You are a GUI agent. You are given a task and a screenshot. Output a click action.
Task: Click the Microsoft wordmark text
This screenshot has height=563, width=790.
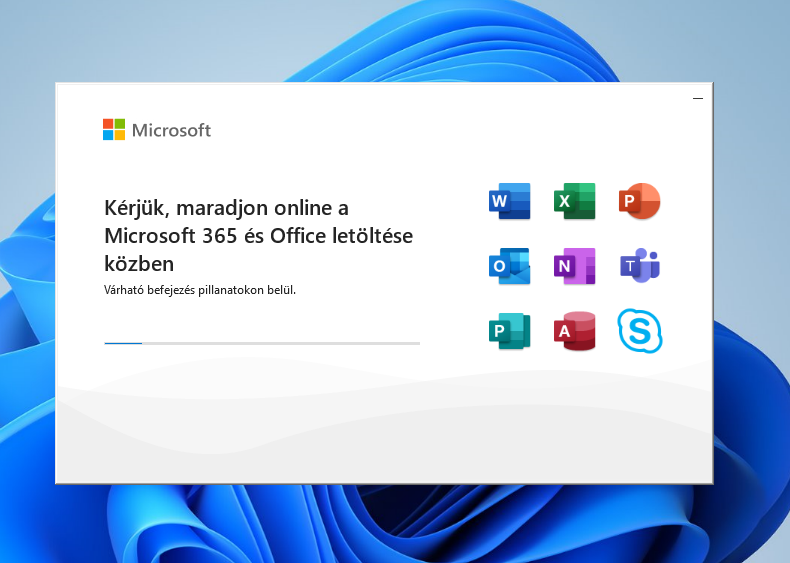(171, 130)
